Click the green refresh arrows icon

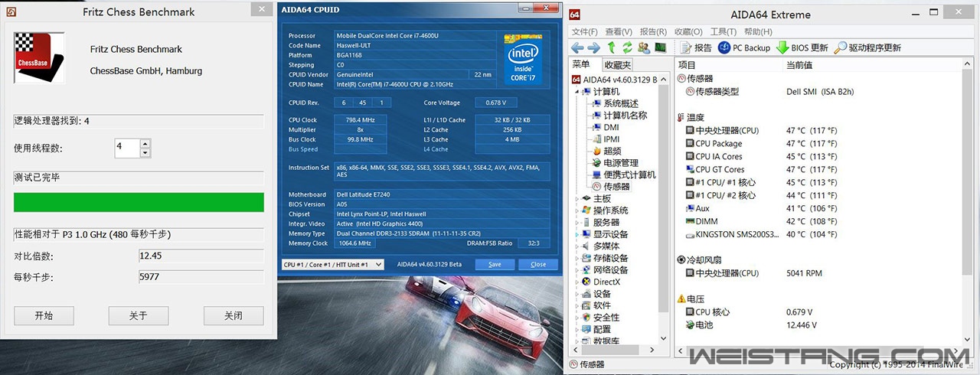tap(626, 47)
